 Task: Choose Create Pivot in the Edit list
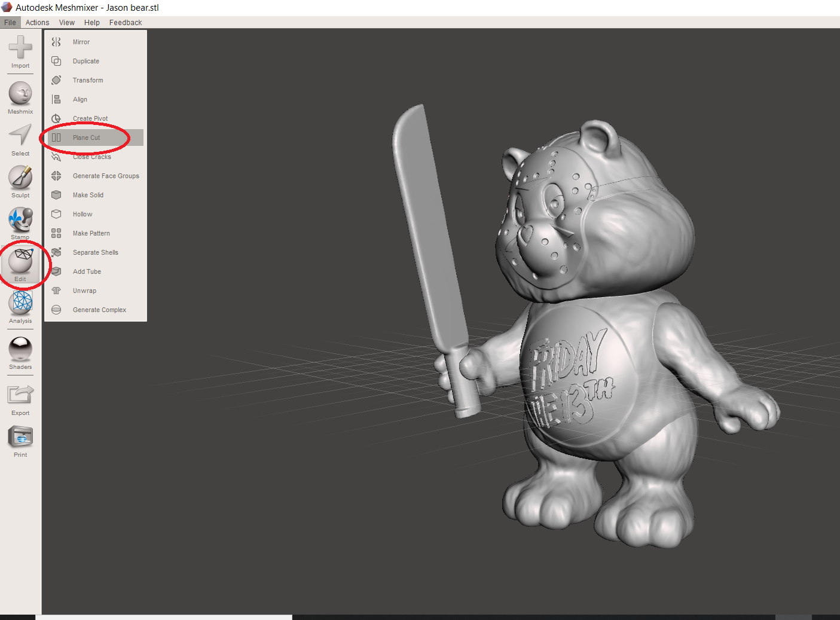96,118
